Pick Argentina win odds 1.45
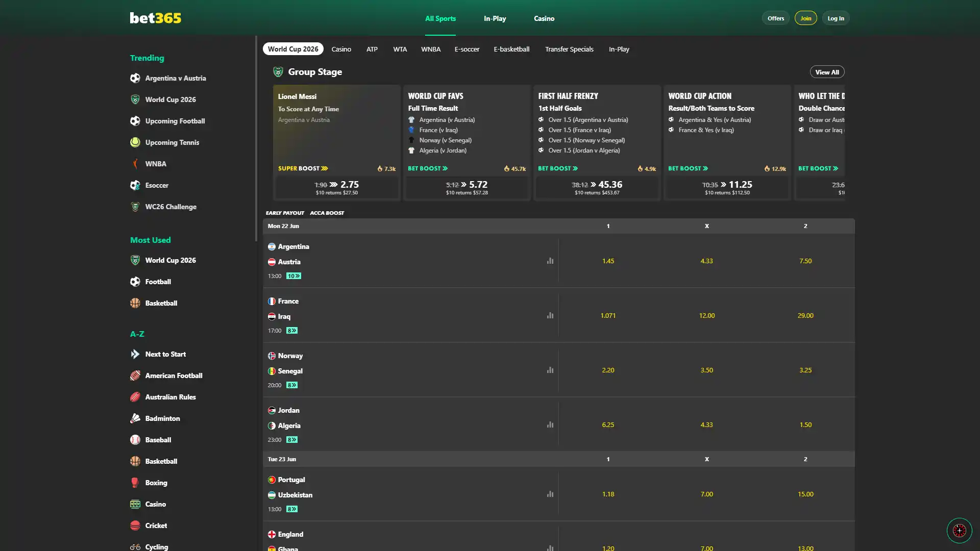980x551 pixels. [608, 261]
